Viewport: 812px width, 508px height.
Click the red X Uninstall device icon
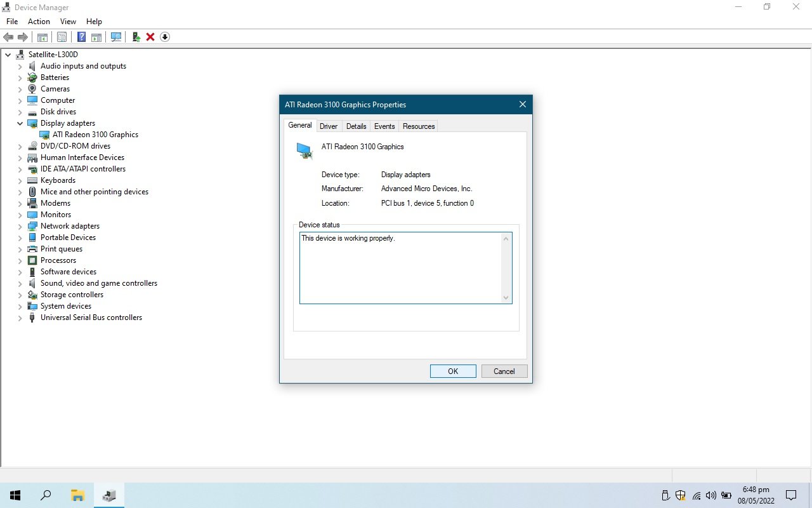(x=150, y=37)
